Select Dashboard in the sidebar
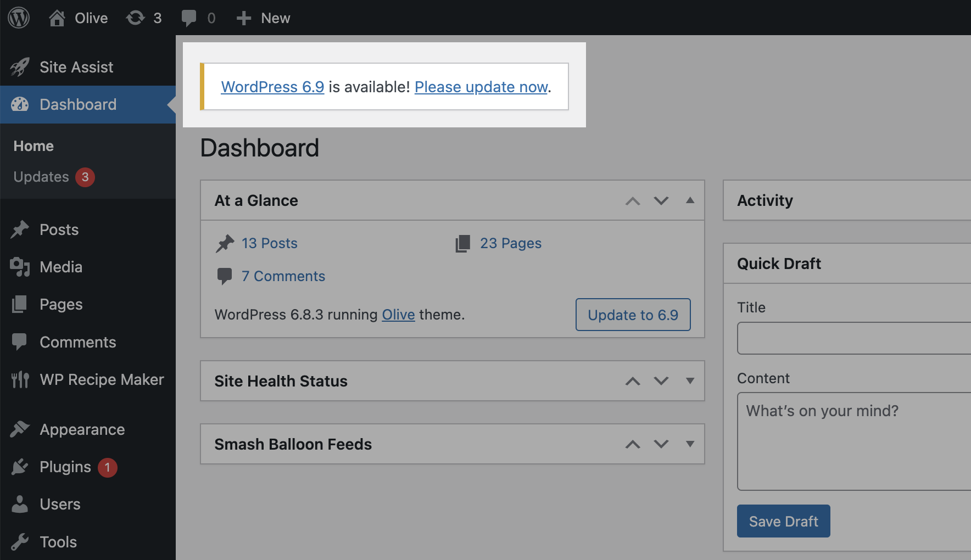This screenshot has height=560, width=971. tap(88, 104)
